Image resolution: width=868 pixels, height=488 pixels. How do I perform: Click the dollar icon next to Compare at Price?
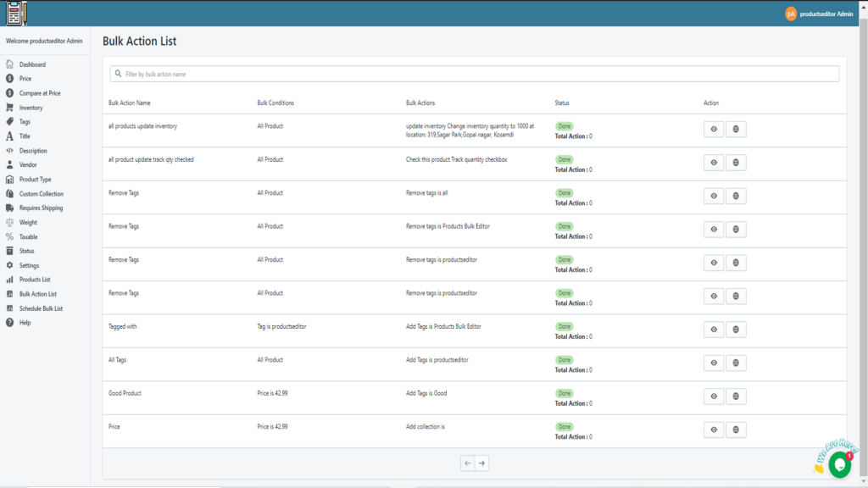(9, 93)
